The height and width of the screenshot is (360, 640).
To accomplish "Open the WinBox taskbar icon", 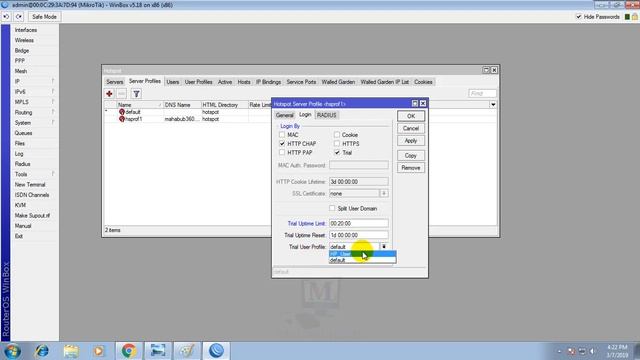I will (x=216, y=351).
